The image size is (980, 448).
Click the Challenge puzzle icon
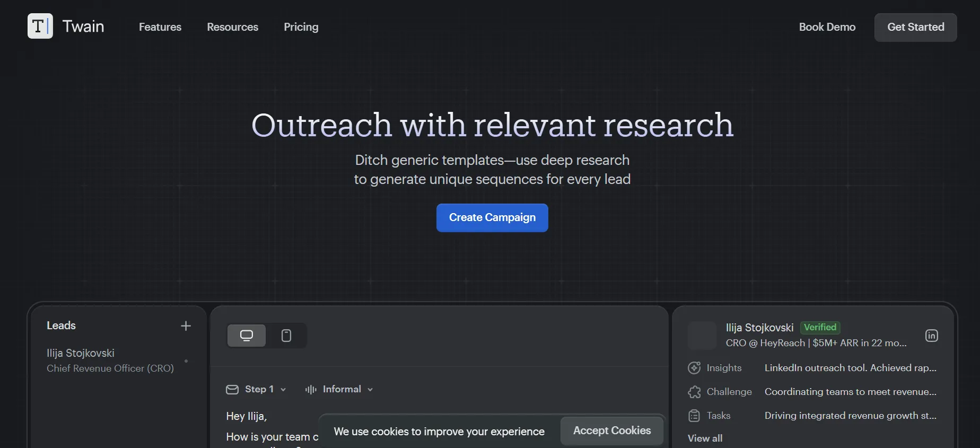(x=694, y=392)
